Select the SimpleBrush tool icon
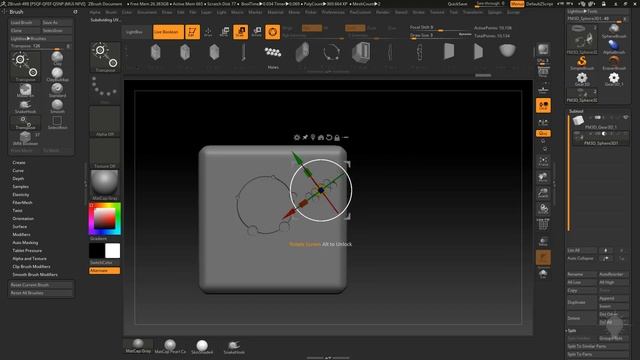 (582, 62)
